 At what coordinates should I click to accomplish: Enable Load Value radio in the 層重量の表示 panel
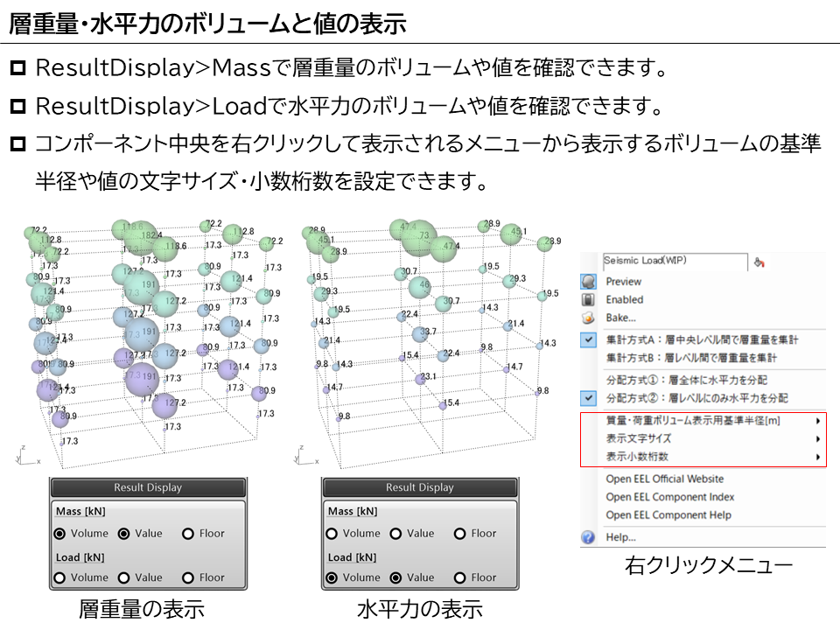[123, 578]
